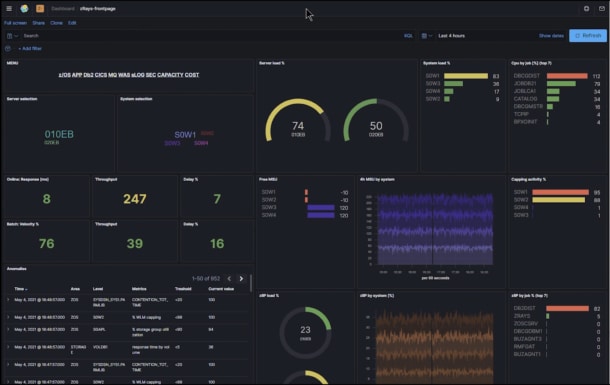This screenshot has width=610, height=385.
Task: Open the orange space selector avatar
Action: 40,9
